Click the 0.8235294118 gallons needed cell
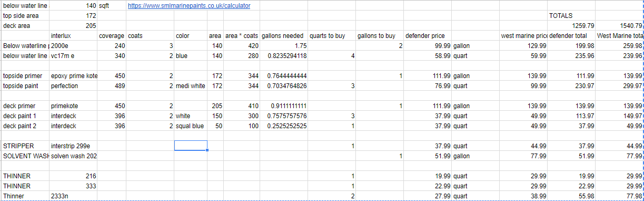 pyautogui.click(x=284, y=55)
